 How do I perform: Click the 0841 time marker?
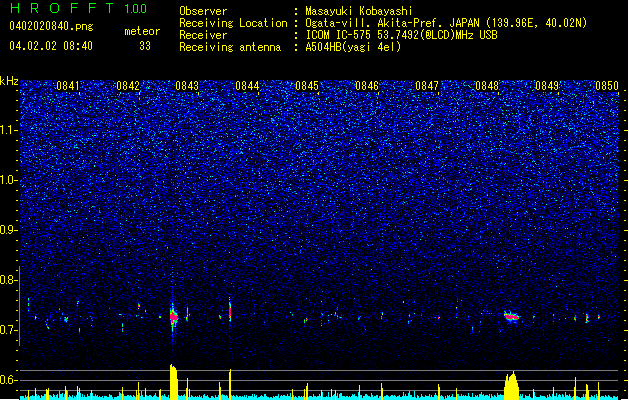(x=68, y=86)
